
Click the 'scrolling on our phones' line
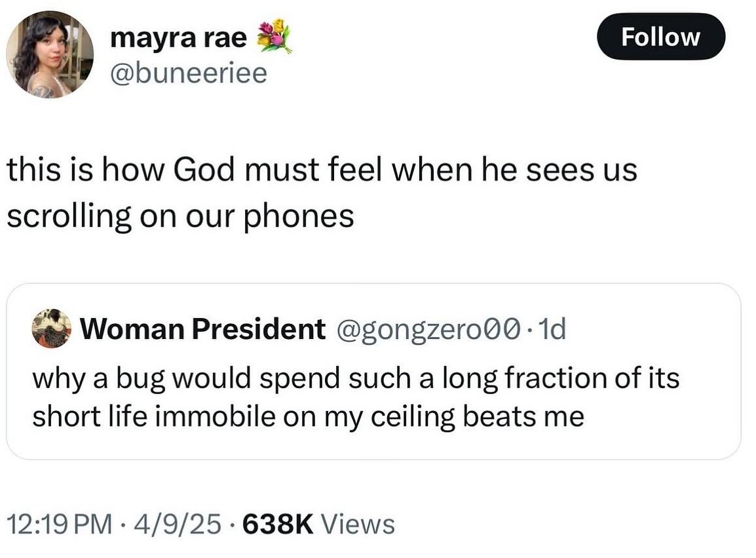180,216
